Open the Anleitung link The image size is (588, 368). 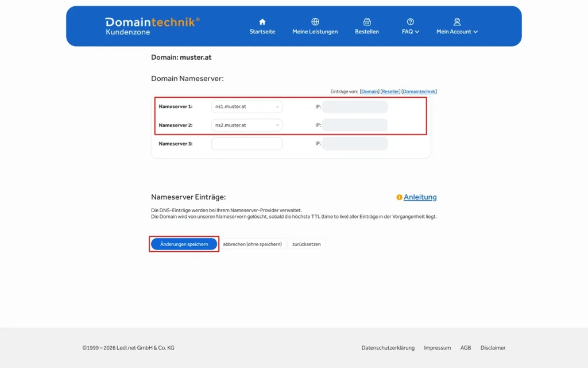[420, 197]
